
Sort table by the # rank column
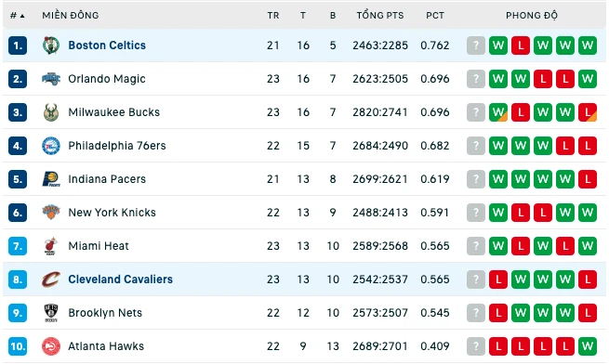pos(17,16)
